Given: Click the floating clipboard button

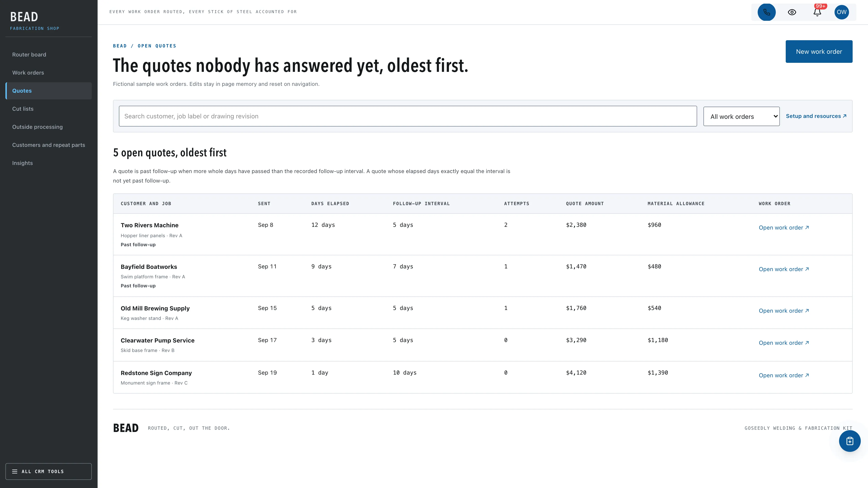Looking at the screenshot, I should (849, 441).
